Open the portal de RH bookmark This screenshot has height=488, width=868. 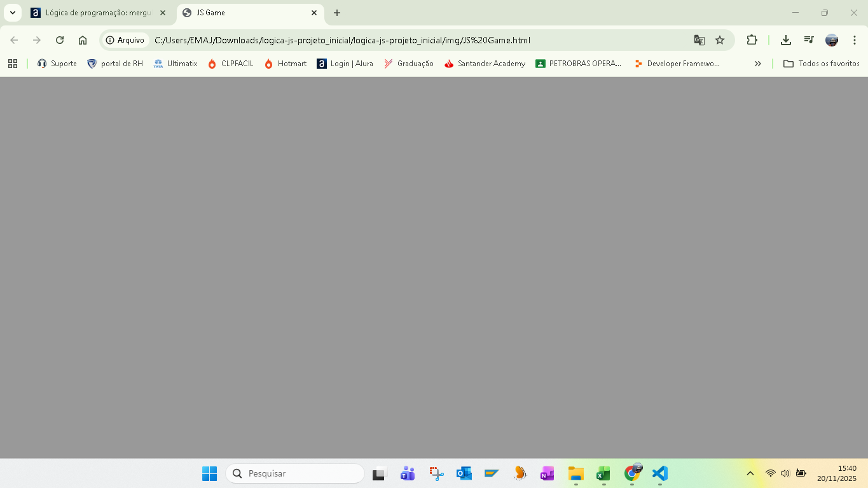(x=115, y=64)
